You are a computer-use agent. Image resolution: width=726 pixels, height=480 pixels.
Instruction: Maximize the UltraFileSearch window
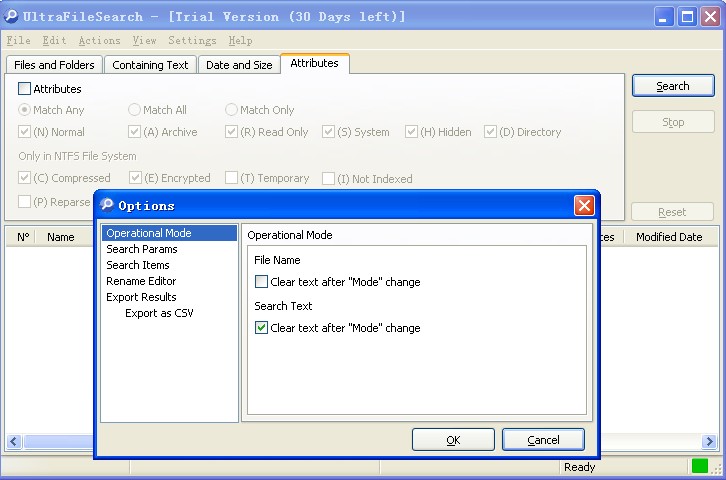click(x=687, y=17)
